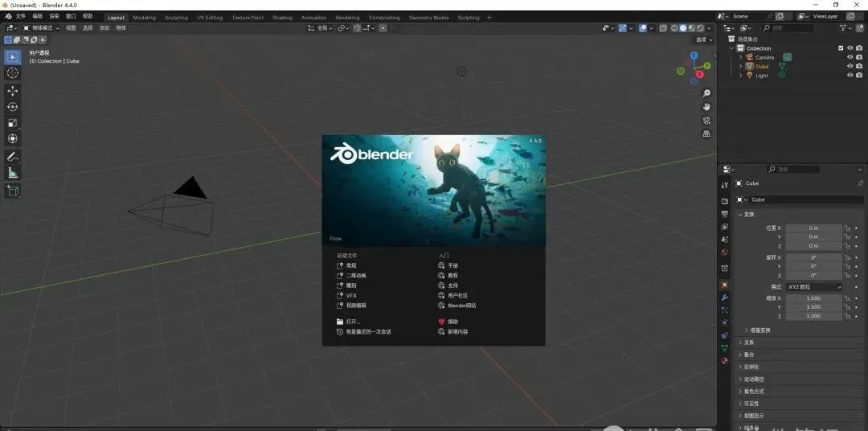The width and height of the screenshot is (868, 431).
Task: Open the Physics properties tab
Action: 725,322
